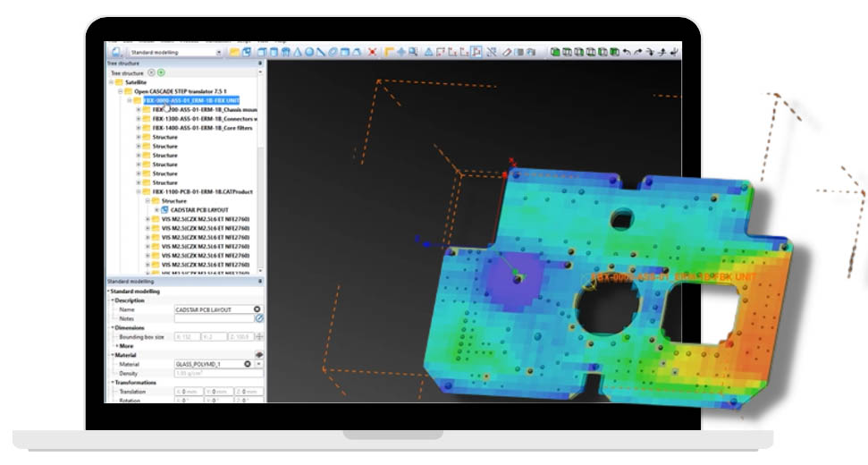The width and height of the screenshot is (868, 465).
Task: Click the undo arrow in the toolbar
Action: (626, 53)
